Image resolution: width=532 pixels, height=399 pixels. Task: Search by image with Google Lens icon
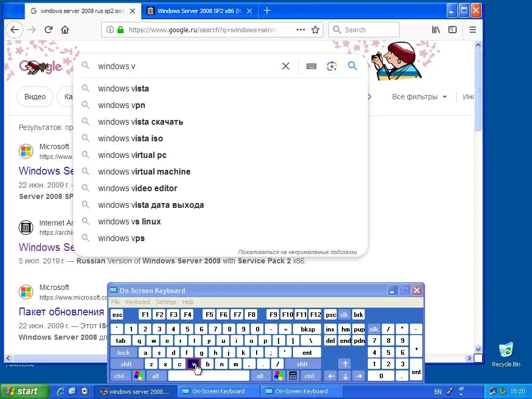(x=332, y=66)
